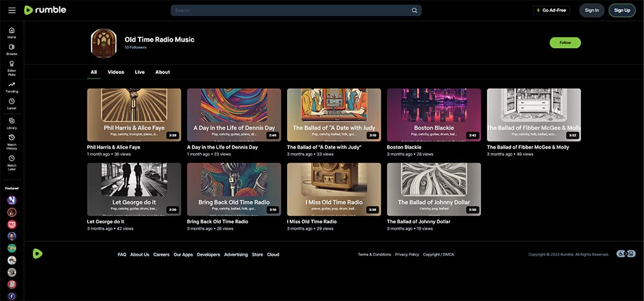
Task: Open the Our Apps footer link
Action: [183, 255]
